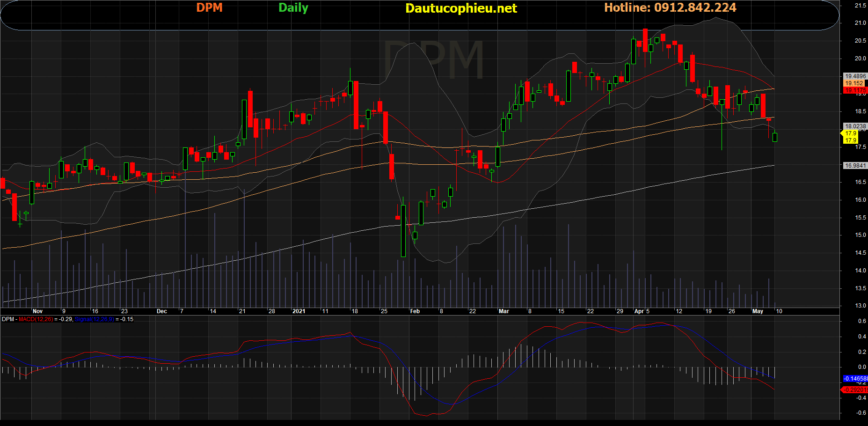The image size is (868, 426).
Task: Click the -0.6 MACD axis label
Action: (861, 413)
